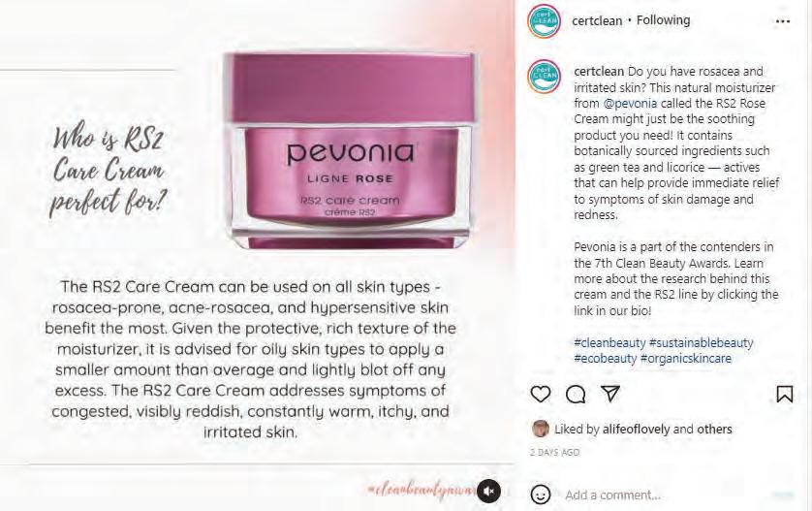View others who liked the post
The height and width of the screenshot is (511, 812).
coord(714,430)
